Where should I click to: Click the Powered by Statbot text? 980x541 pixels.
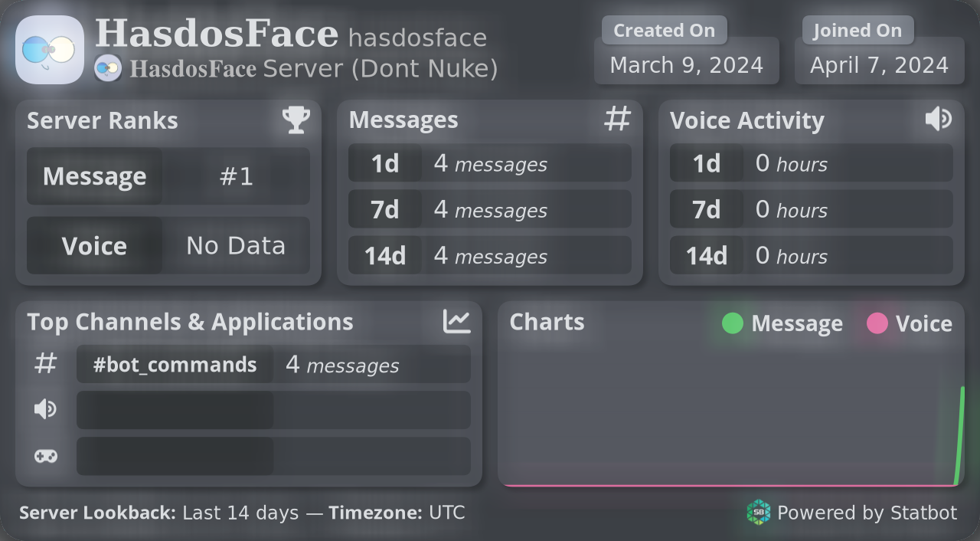pos(867,513)
